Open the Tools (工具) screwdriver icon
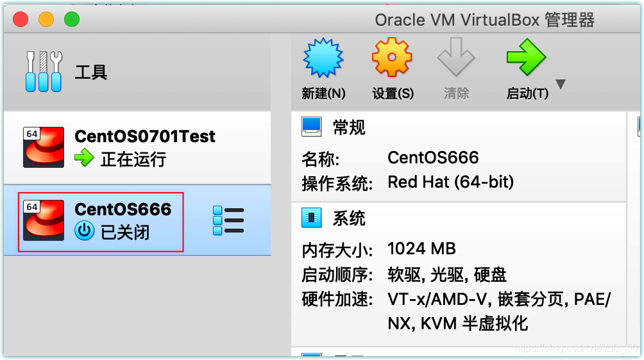This screenshot has height=360, width=644. 44,71
